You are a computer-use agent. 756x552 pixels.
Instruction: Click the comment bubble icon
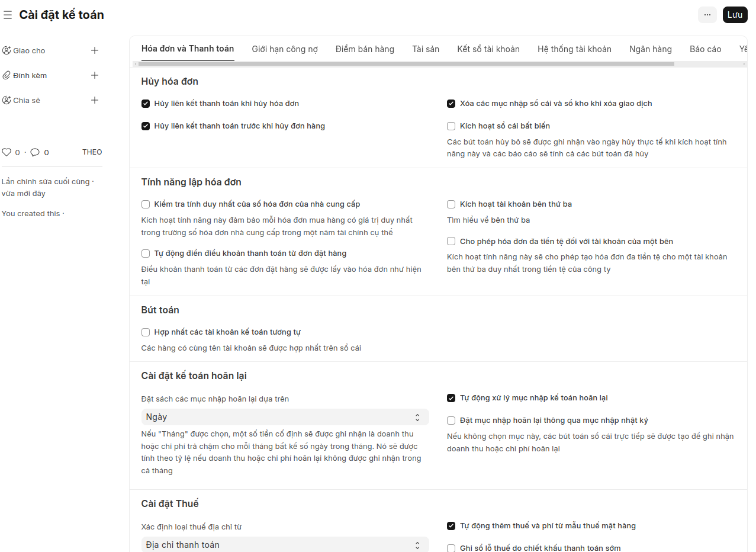pos(35,152)
